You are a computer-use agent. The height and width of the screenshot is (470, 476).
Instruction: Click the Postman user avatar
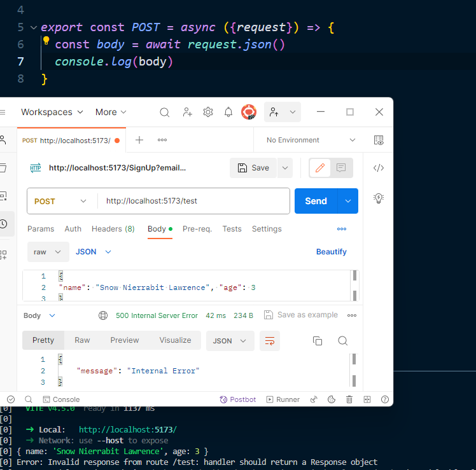tap(249, 112)
